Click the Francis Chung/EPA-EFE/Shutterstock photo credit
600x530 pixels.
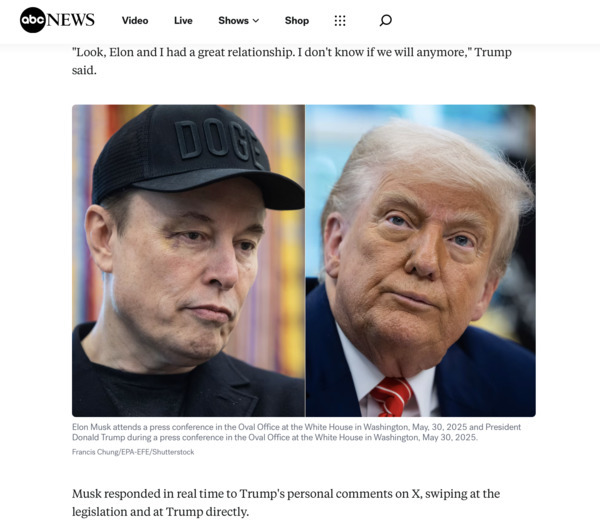point(133,452)
